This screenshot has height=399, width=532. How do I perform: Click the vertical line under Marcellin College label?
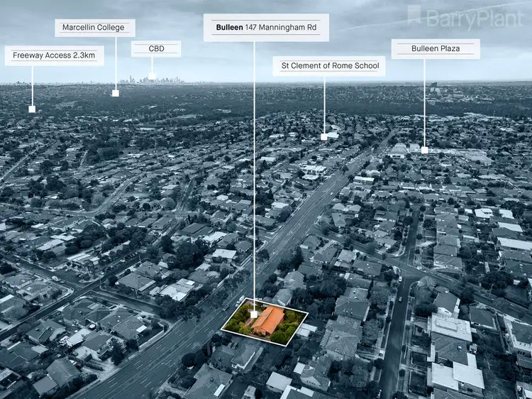115,64
